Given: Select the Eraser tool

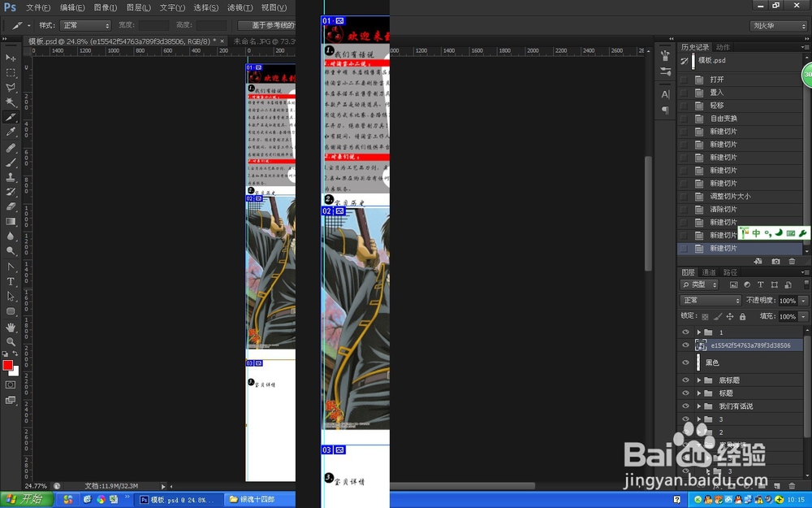Looking at the screenshot, I should [11, 206].
